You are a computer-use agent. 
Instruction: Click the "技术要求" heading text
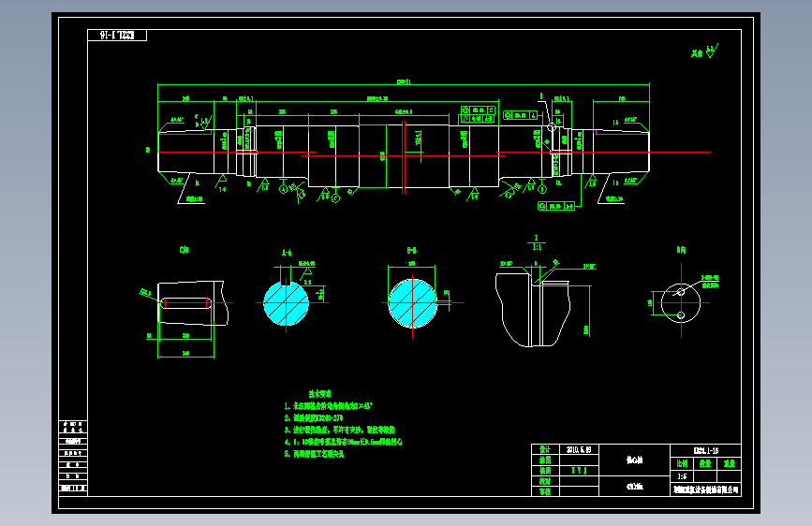coord(320,393)
